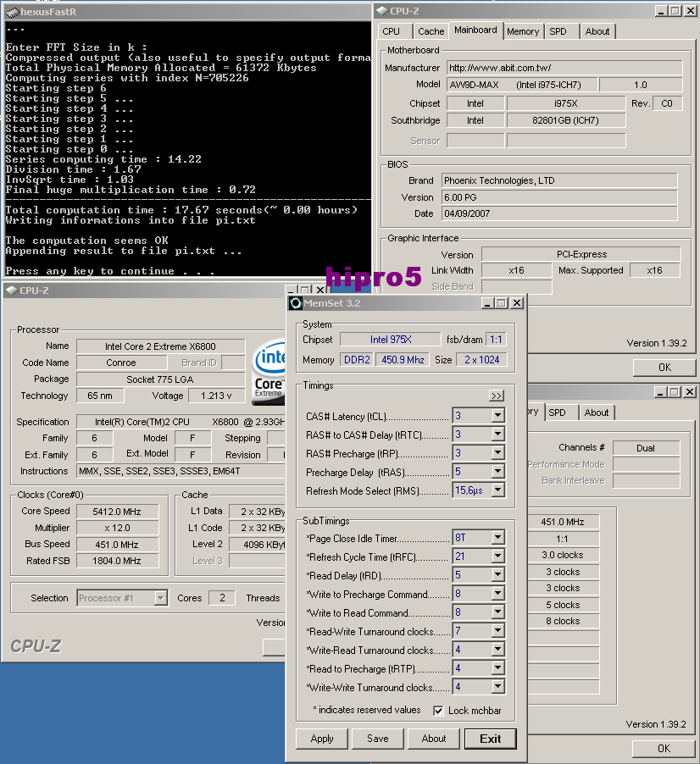Expand the Write-Write Turnaround clocks dropdown
Image resolution: width=700 pixels, height=764 pixels.
coord(497,687)
